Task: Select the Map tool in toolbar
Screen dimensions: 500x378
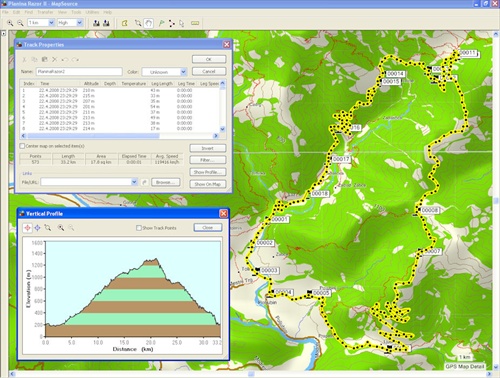Action: point(125,23)
